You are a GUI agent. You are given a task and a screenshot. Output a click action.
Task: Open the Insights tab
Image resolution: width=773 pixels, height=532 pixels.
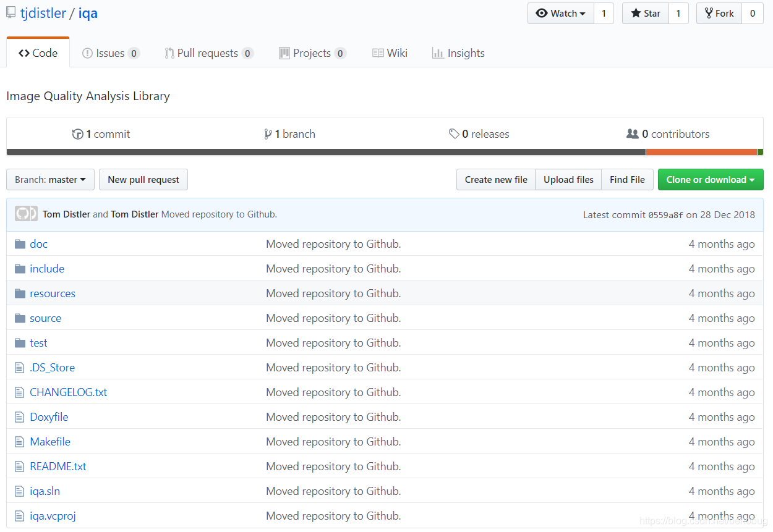[458, 53]
